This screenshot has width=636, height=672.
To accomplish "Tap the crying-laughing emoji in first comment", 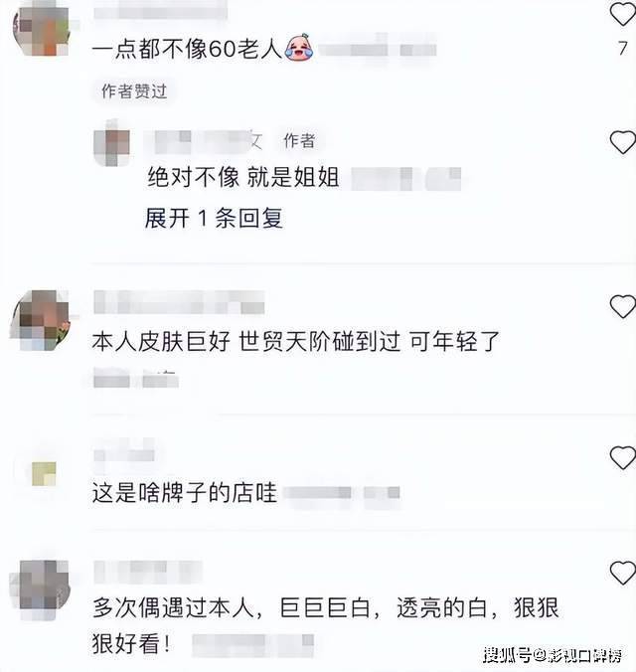I will pos(299,48).
